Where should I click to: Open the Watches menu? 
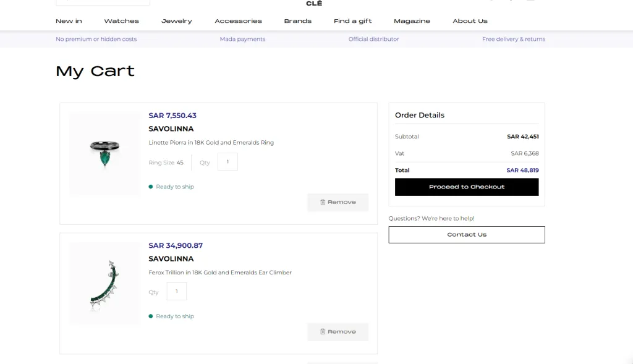tap(121, 21)
